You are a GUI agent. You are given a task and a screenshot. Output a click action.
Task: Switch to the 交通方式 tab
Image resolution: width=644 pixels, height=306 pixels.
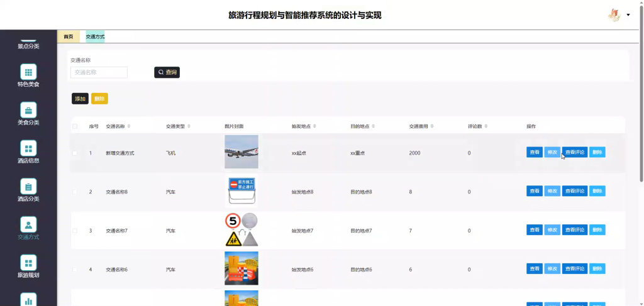[95, 36]
